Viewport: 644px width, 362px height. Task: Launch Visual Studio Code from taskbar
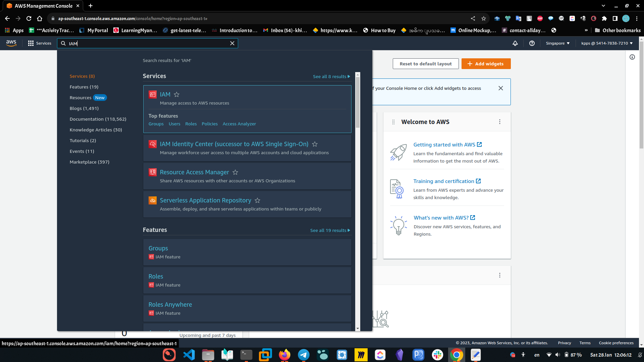point(189,355)
